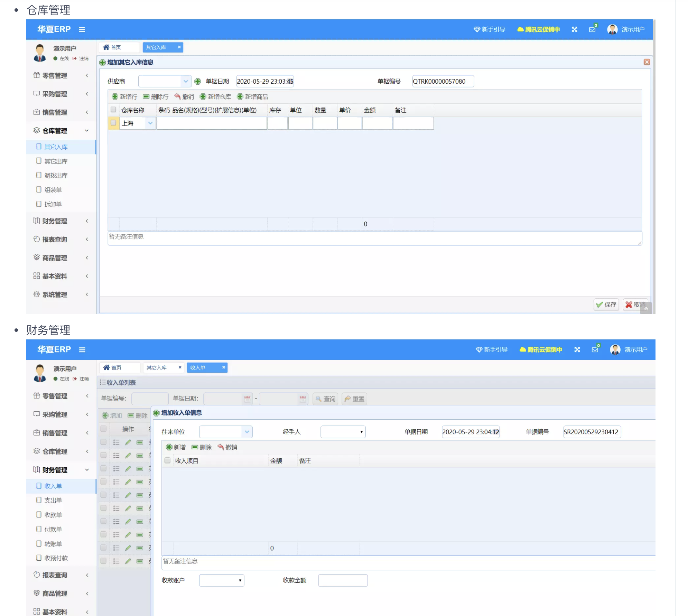Tick the header checkbox beside 仓库名称 column
This screenshot has height=616, width=688.
(x=113, y=110)
